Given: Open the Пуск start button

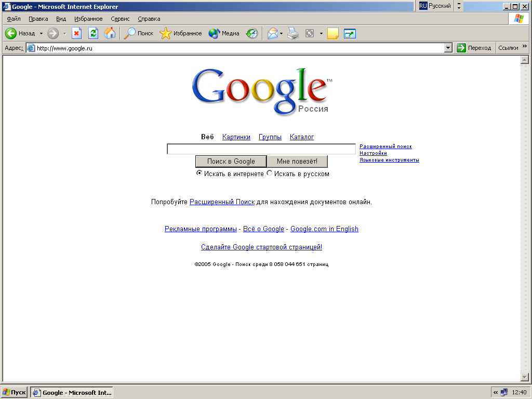Looking at the screenshot, I should pos(14,392).
